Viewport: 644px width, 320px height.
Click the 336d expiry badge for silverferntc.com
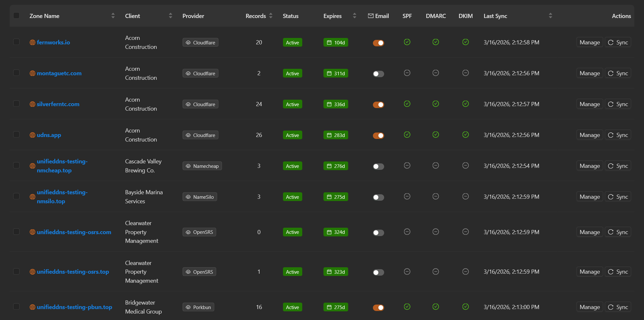(336, 104)
